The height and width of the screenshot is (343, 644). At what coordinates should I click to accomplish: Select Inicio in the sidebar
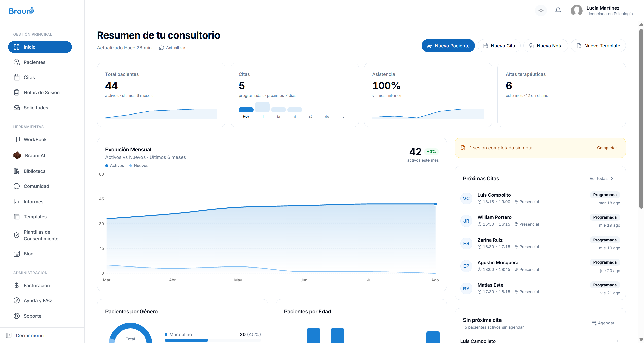pyautogui.click(x=40, y=47)
